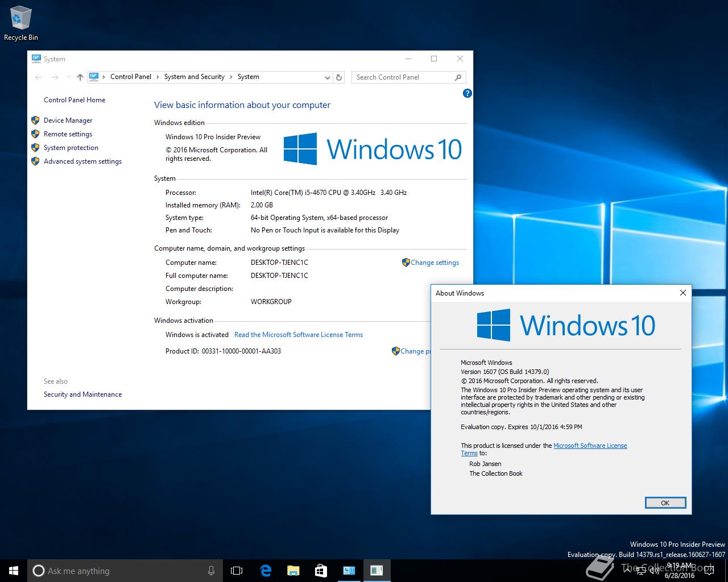Open System protection link
This screenshot has width=728, height=582.
71,148
